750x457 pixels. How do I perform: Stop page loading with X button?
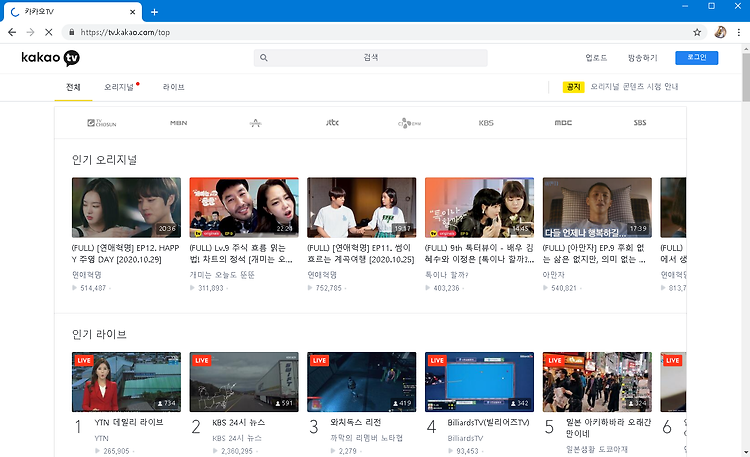[48, 32]
